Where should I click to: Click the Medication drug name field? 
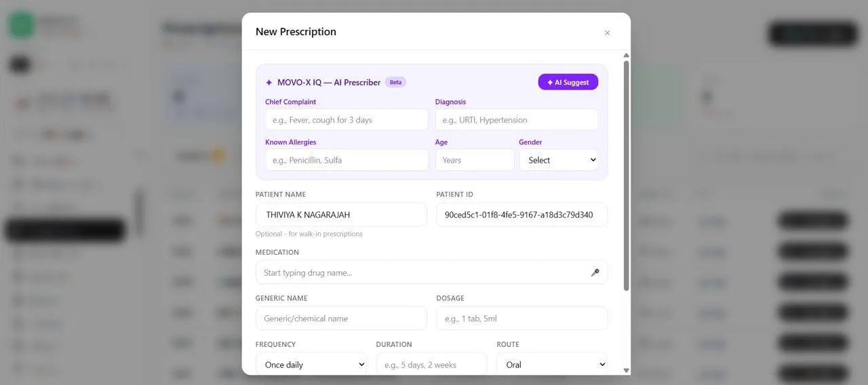click(x=431, y=272)
